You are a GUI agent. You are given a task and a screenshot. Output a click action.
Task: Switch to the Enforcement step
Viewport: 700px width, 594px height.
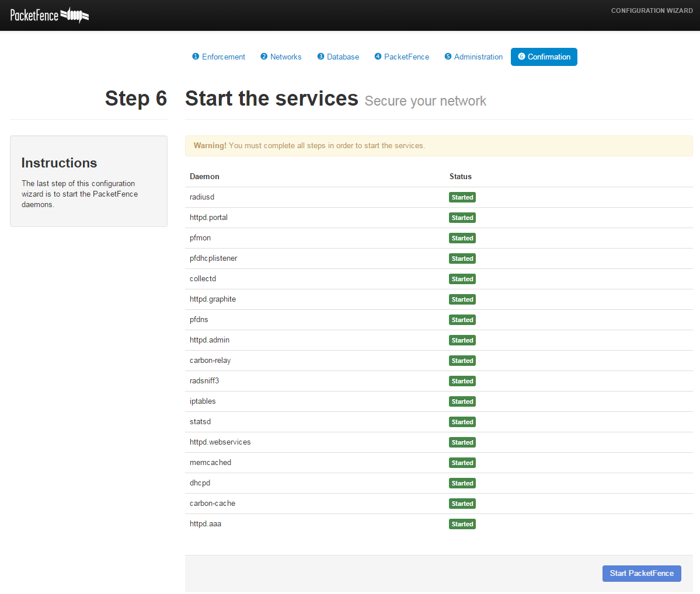click(x=224, y=57)
